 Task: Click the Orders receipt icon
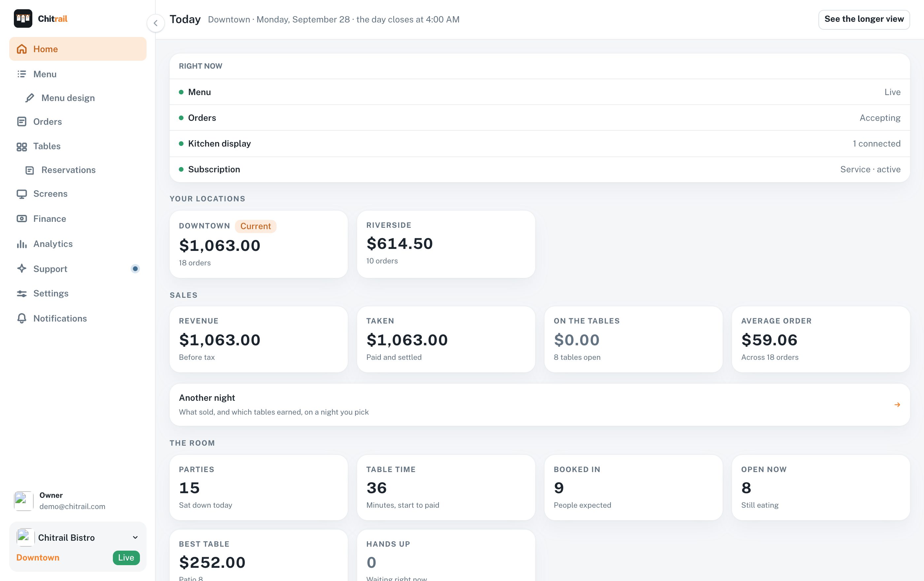point(22,122)
